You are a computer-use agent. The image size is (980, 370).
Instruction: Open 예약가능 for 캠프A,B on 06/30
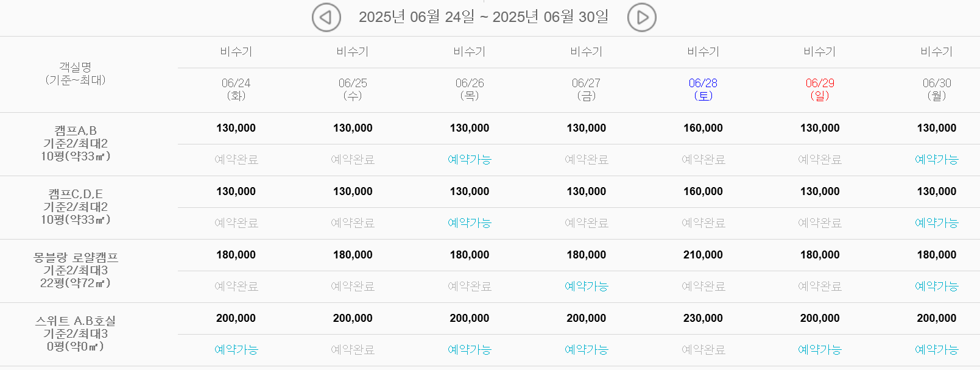click(936, 160)
